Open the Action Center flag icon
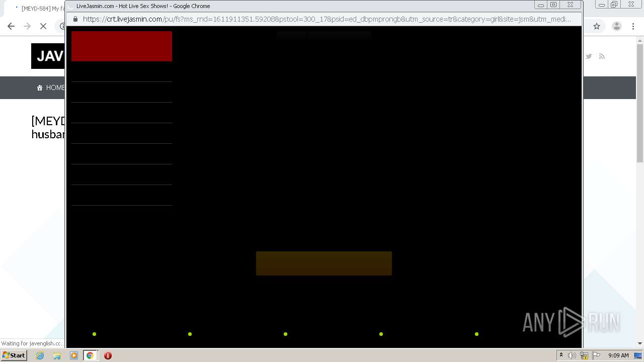 [596, 355]
